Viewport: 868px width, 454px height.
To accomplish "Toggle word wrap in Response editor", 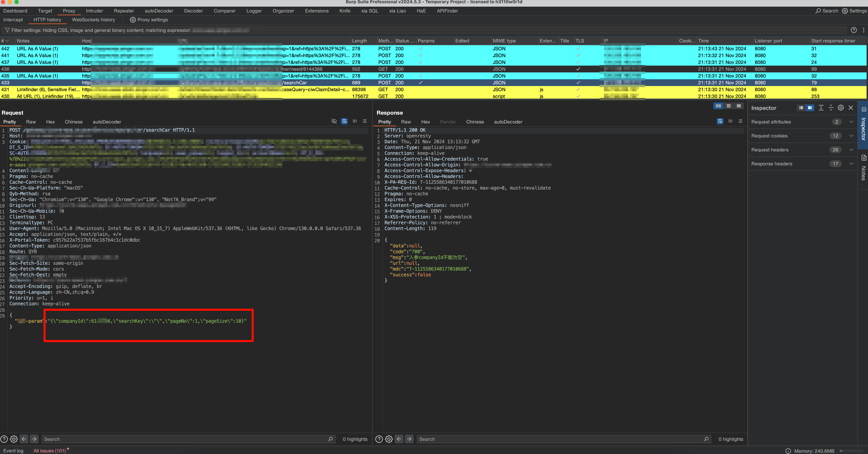I will click(x=720, y=121).
